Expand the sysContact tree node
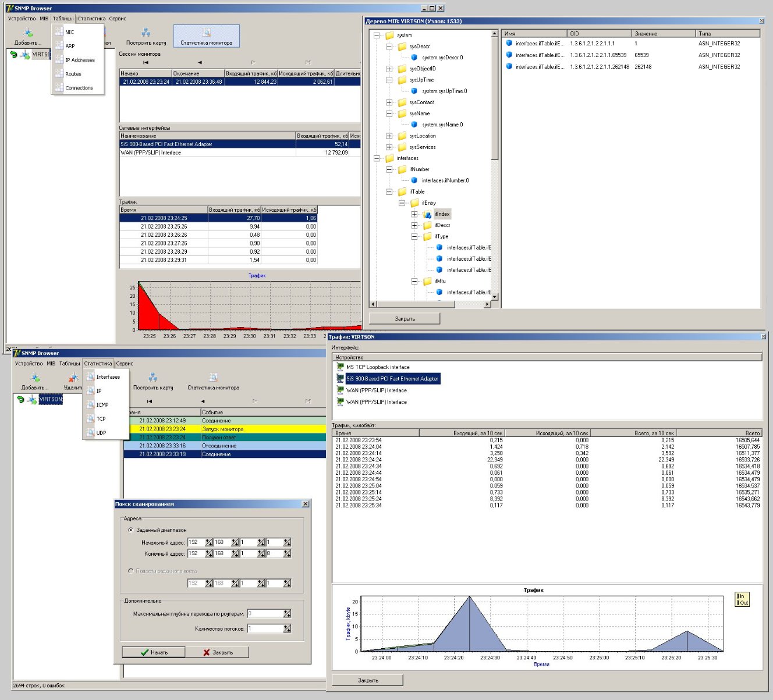Viewport: 773px width, 700px height. [x=389, y=102]
